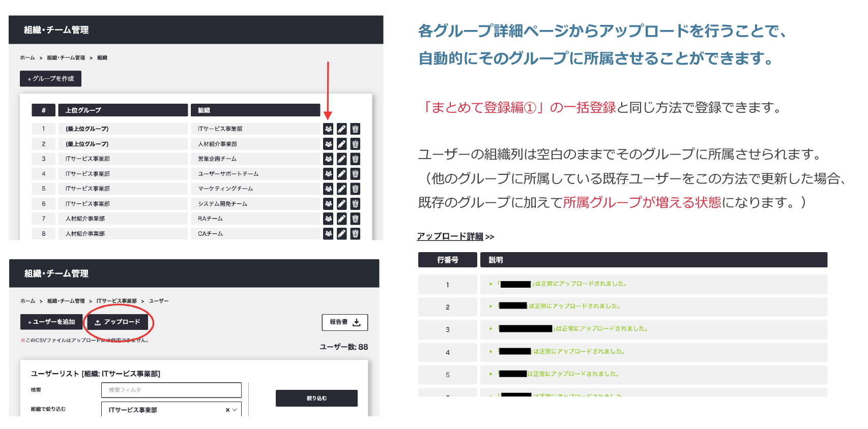
Task: Delete the CAチーム entry
Action: (355, 233)
